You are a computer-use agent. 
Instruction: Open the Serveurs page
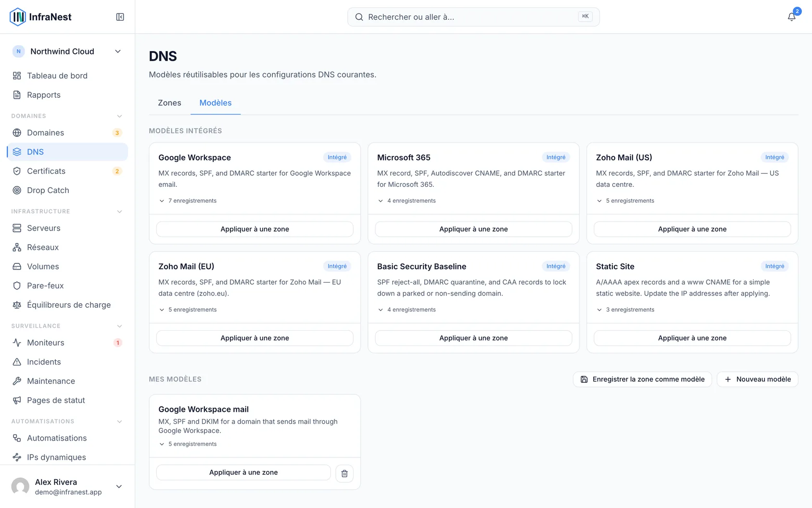click(x=67, y=228)
